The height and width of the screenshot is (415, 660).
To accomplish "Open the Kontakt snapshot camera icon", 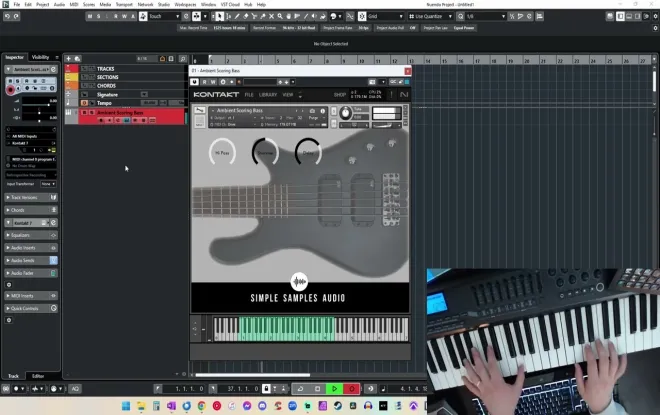I will [312, 111].
